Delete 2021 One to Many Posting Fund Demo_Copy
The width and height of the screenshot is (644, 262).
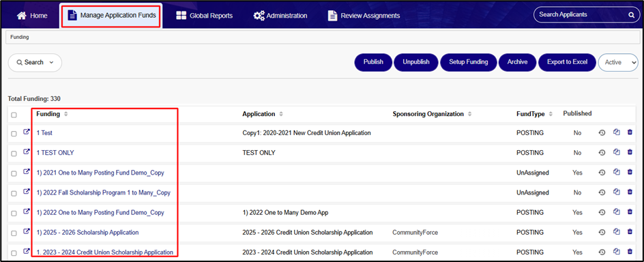click(630, 172)
